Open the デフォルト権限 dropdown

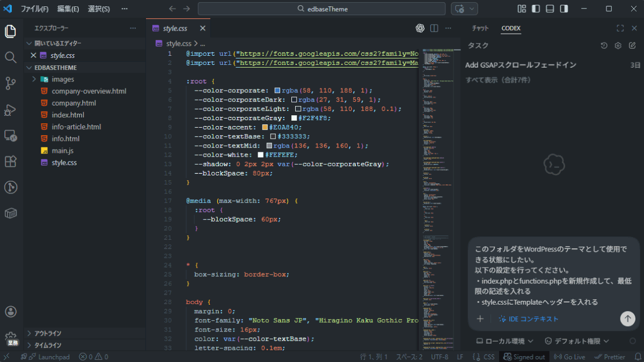(577, 341)
